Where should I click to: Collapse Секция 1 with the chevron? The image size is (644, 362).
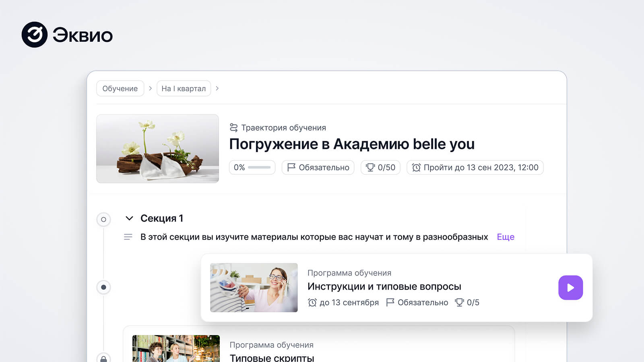(129, 218)
